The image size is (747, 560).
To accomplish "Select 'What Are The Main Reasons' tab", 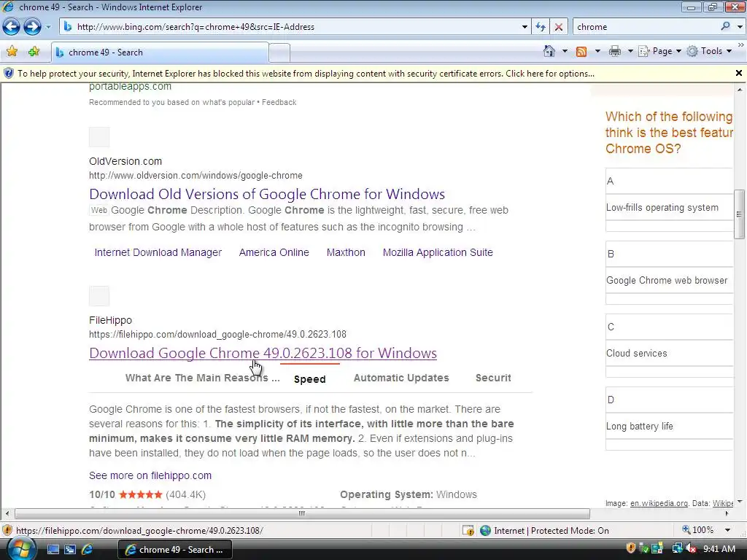I will pos(203,378).
